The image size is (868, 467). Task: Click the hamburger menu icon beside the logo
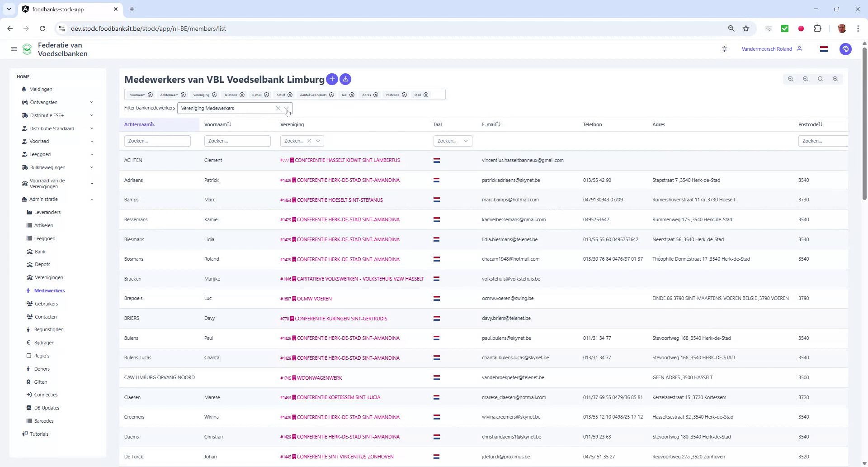coord(14,49)
